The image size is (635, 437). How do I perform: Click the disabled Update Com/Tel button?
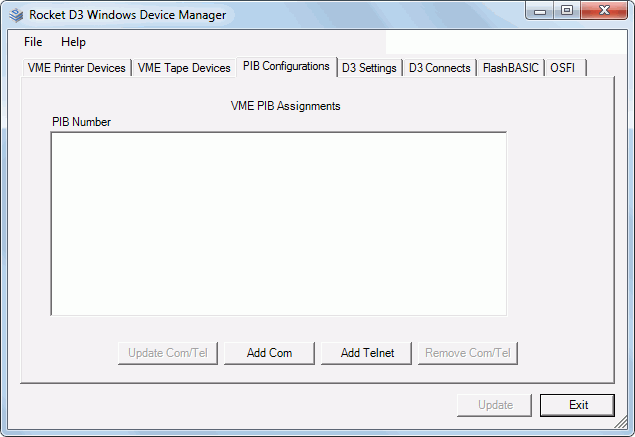pyautogui.click(x=168, y=353)
